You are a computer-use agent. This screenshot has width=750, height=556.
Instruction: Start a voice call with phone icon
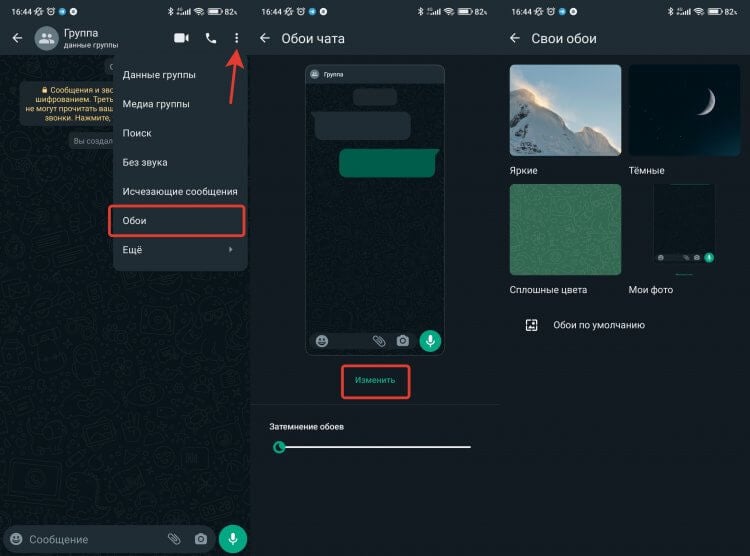pyautogui.click(x=210, y=38)
